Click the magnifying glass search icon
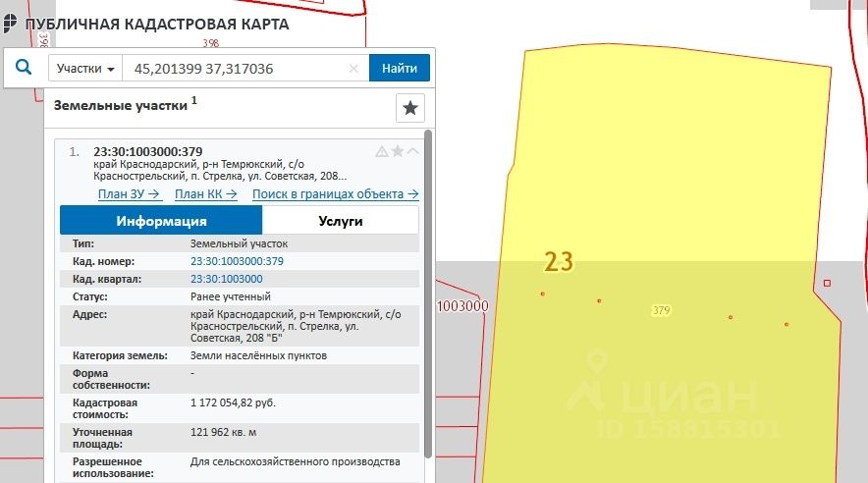The height and width of the screenshot is (483, 868). 24,68
